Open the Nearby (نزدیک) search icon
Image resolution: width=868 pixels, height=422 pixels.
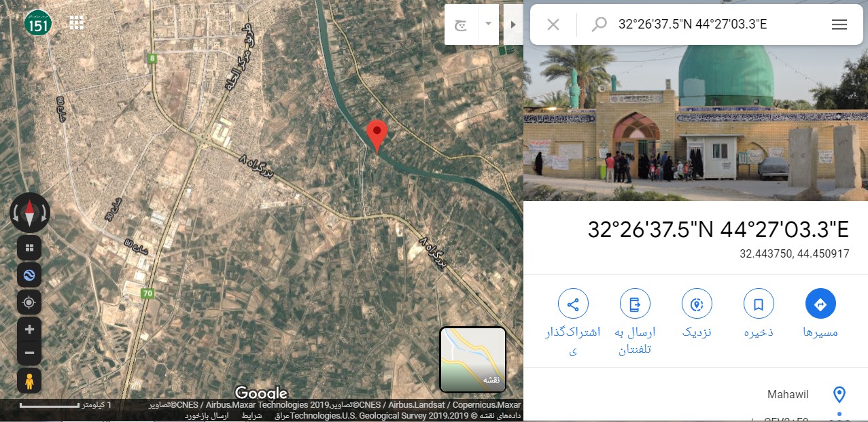pos(697,304)
